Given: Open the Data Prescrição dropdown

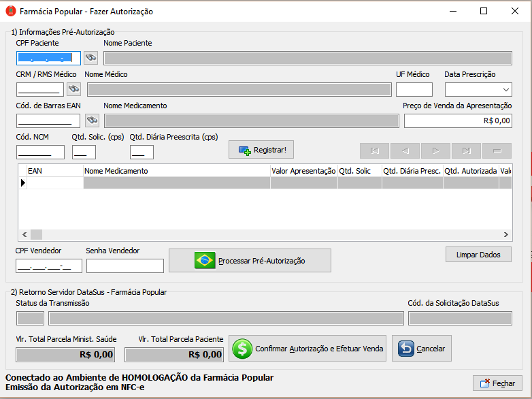Looking at the screenshot, I should (x=506, y=90).
